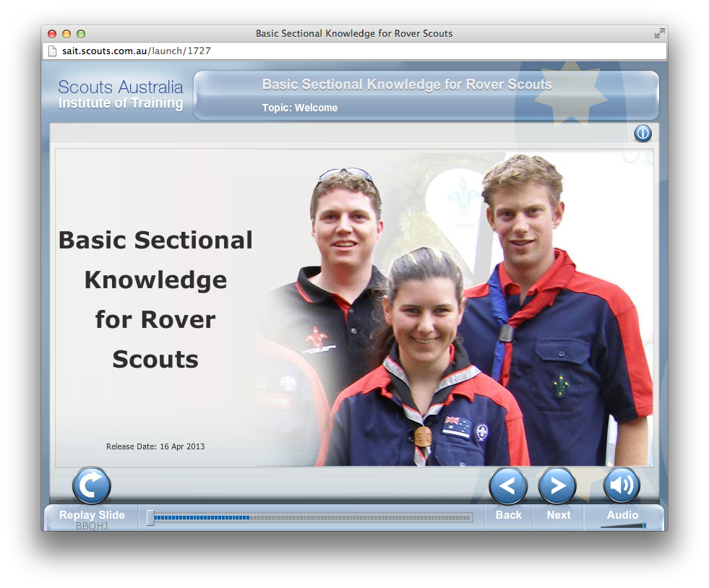Click the page document icon in address bar

(52, 51)
